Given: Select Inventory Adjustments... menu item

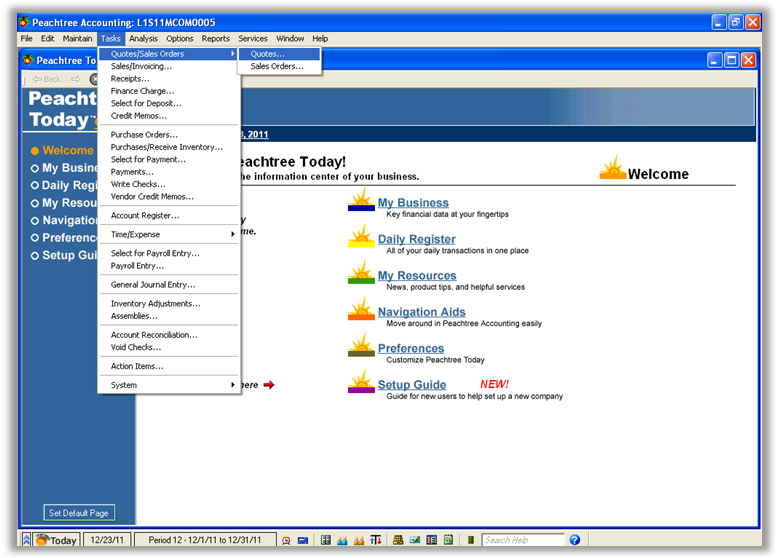Looking at the screenshot, I should [x=169, y=304].
